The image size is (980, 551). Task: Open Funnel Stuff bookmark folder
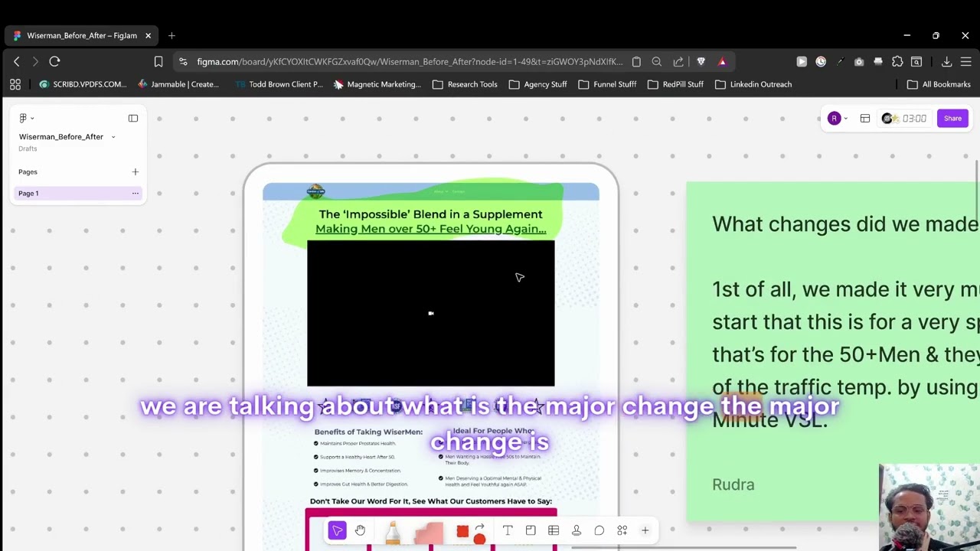[607, 84]
